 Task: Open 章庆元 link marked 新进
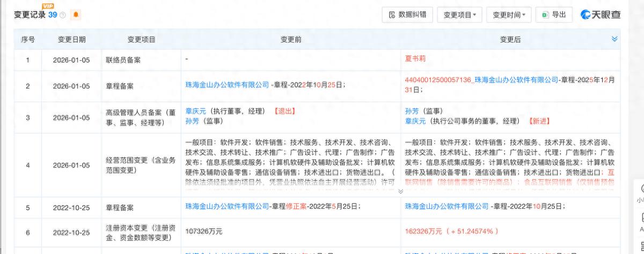(x=416, y=121)
